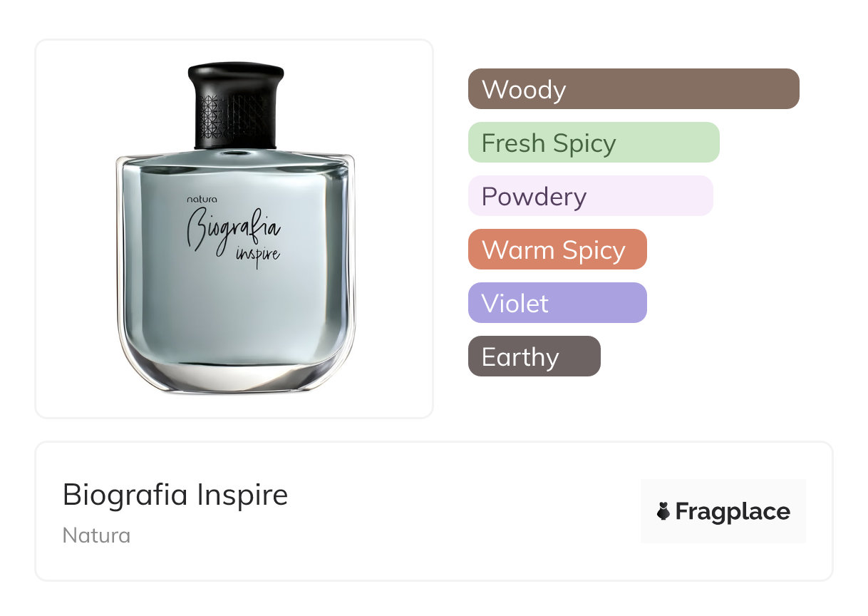868x616 pixels.
Task: Click the Earthy accord bar
Action: [x=534, y=356]
